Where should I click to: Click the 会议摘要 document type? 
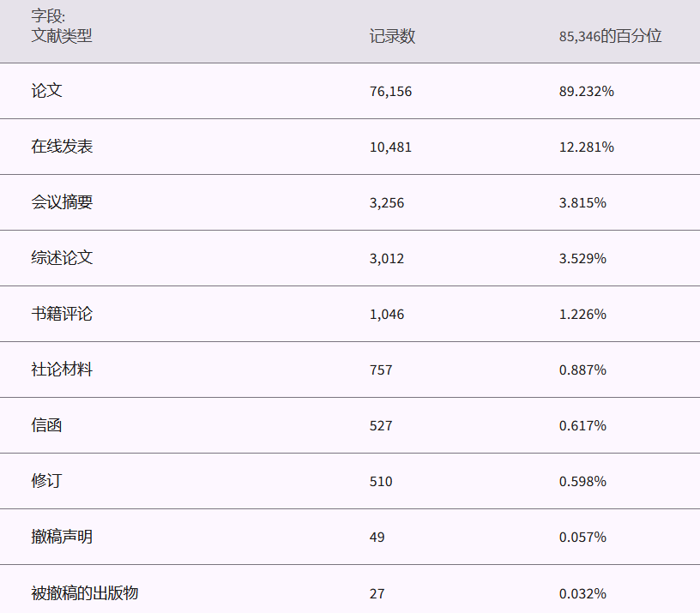tap(62, 202)
